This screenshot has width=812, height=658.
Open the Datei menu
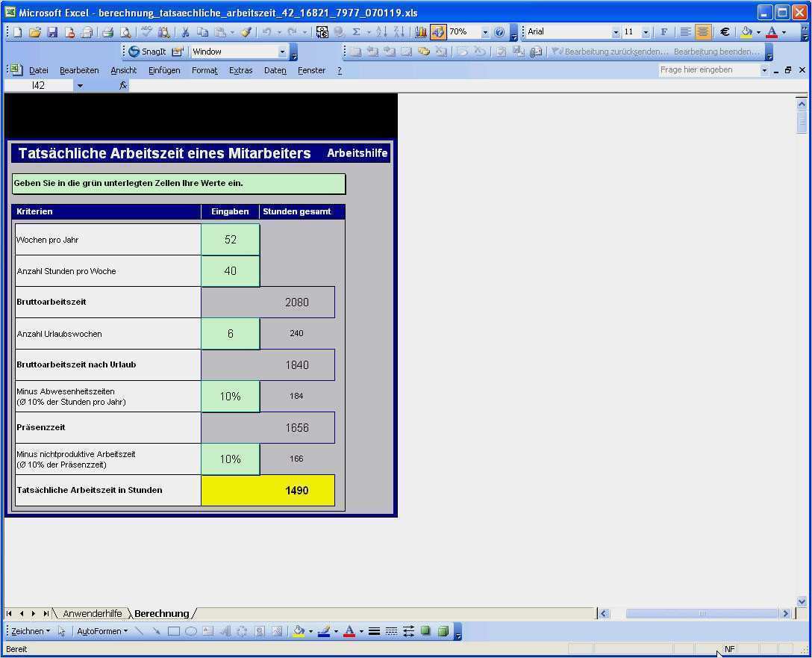pos(38,70)
